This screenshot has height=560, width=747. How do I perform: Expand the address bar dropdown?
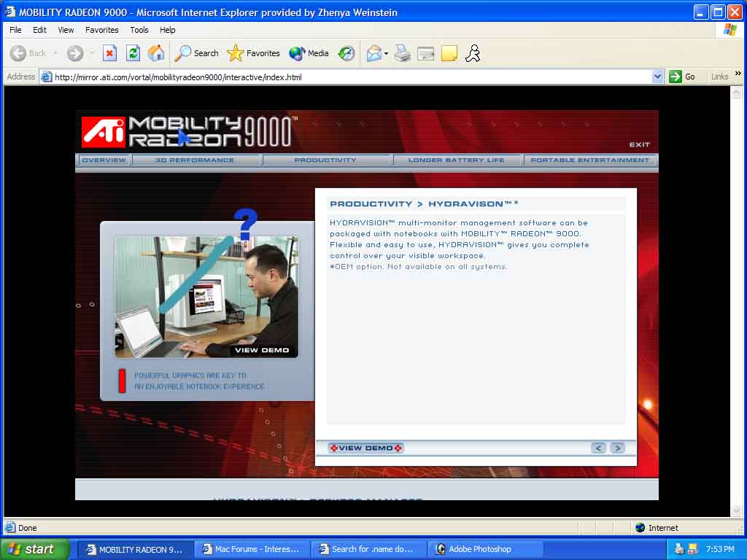coord(657,76)
